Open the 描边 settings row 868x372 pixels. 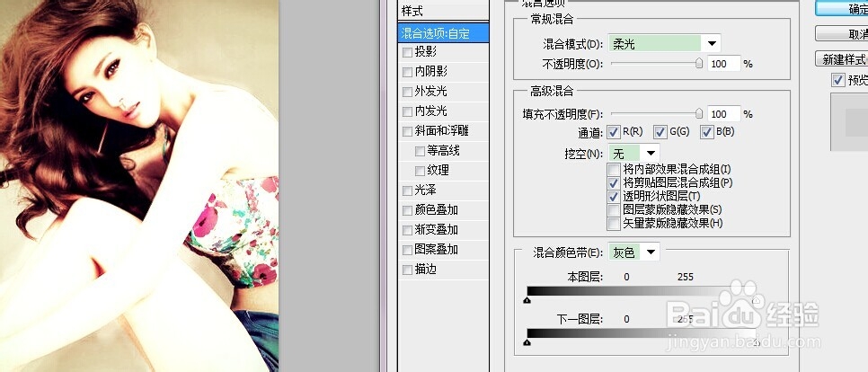pos(443,269)
